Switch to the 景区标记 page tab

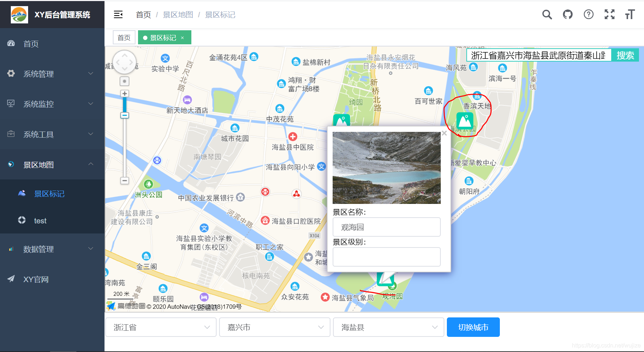tap(165, 37)
